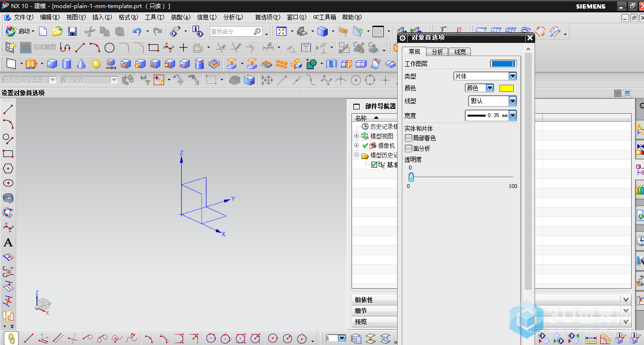Toggle the checkbox beside 基准 in the navigator

coord(374,165)
